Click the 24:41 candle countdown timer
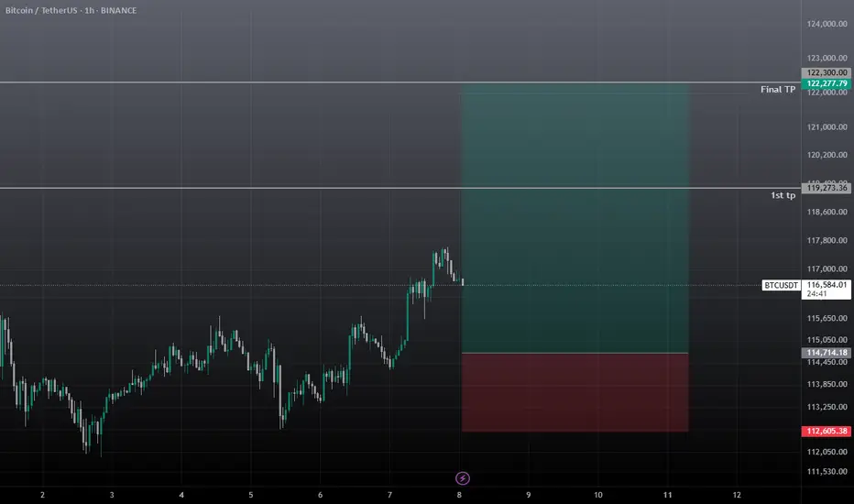This screenshot has width=854, height=504. point(817,293)
